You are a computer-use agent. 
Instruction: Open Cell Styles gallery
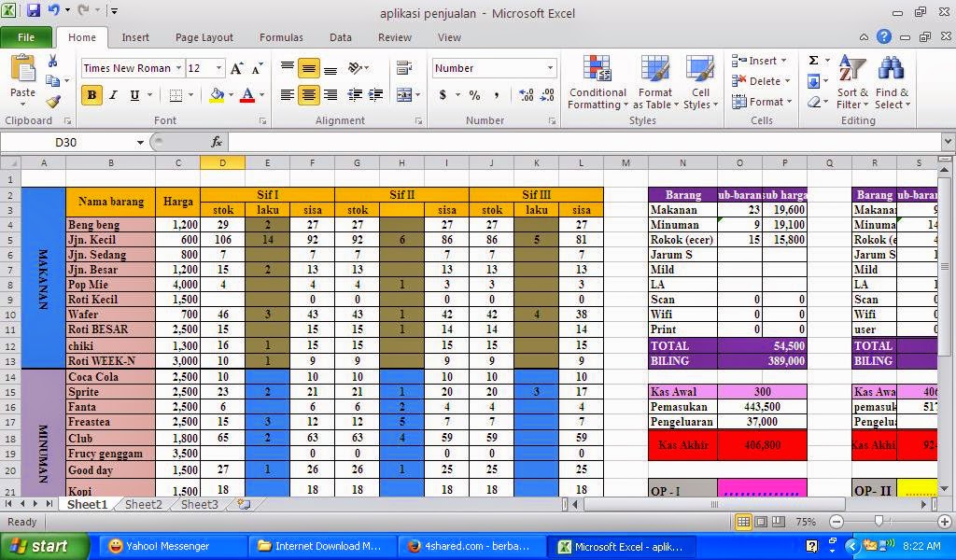(x=700, y=82)
